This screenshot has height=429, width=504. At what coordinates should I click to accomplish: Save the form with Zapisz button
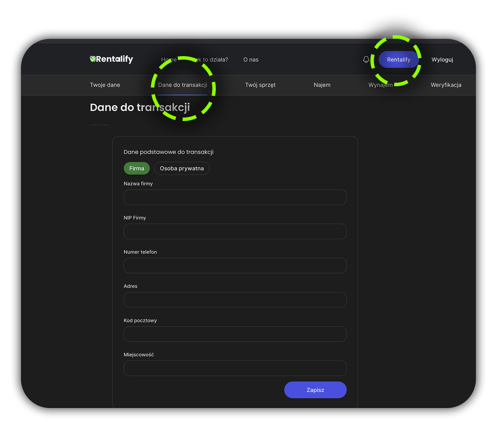click(x=315, y=390)
